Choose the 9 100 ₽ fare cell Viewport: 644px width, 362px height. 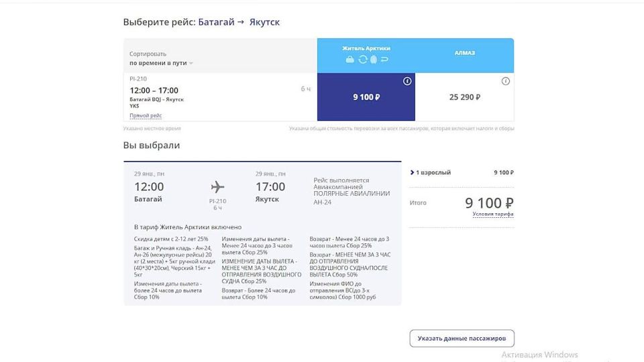click(366, 97)
